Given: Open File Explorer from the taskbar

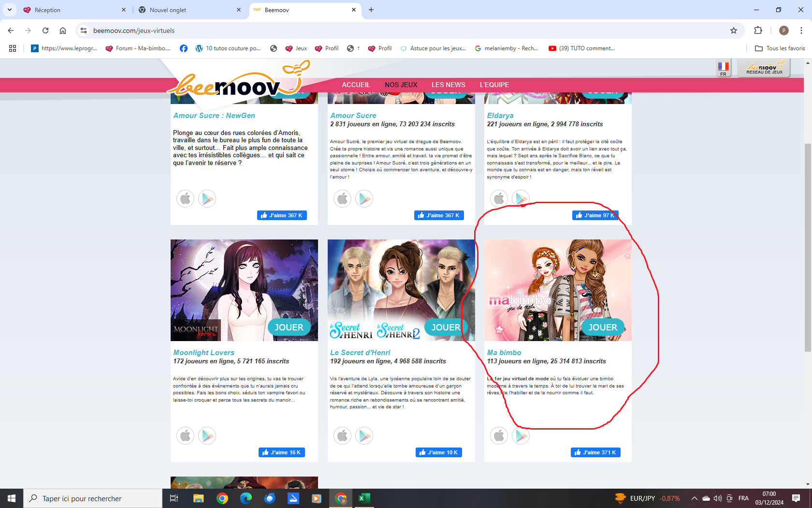Looking at the screenshot, I should click(198, 498).
